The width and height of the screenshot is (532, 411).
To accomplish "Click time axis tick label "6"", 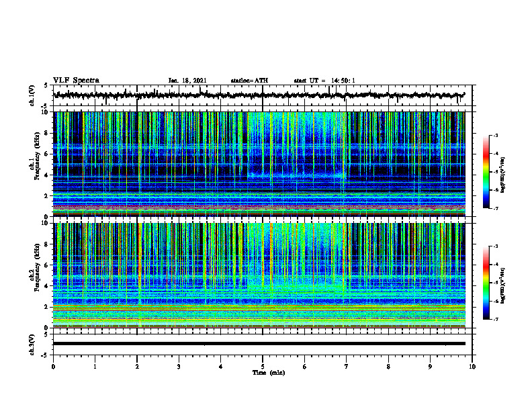I will (x=305, y=367).
